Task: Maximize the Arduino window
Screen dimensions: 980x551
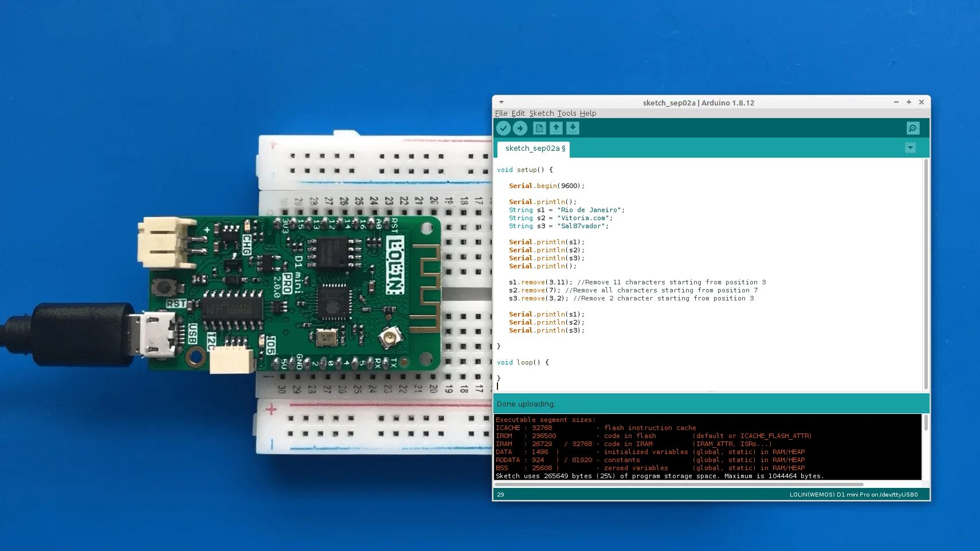Action: point(909,102)
